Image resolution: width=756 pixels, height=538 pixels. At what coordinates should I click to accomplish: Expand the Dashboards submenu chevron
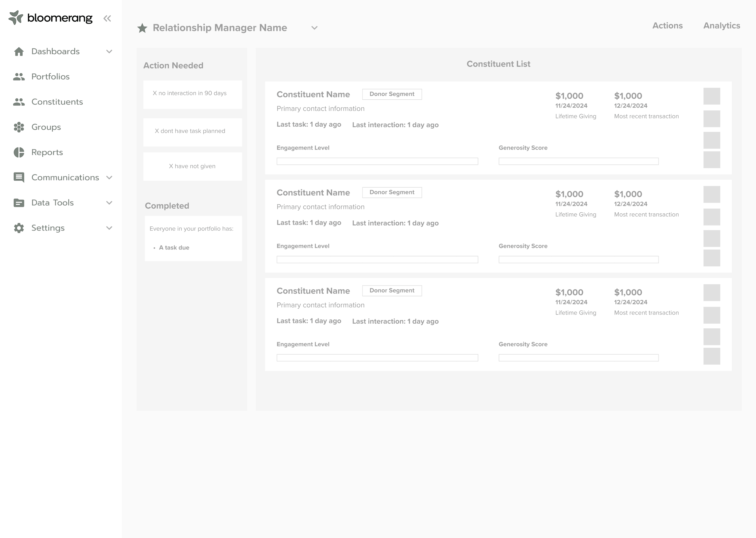coord(109,51)
